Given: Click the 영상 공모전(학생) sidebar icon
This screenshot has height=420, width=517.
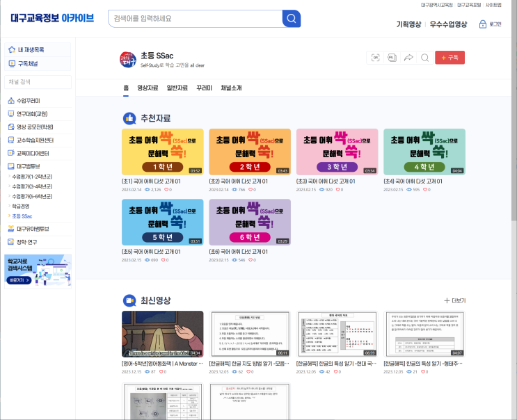Looking at the screenshot, I should point(11,127).
